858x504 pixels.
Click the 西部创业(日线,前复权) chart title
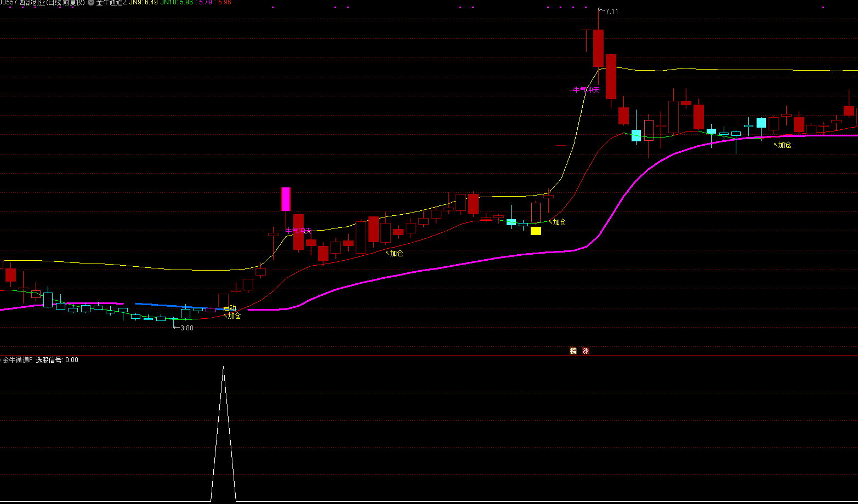pyautogui.click(x=52, y=2)
